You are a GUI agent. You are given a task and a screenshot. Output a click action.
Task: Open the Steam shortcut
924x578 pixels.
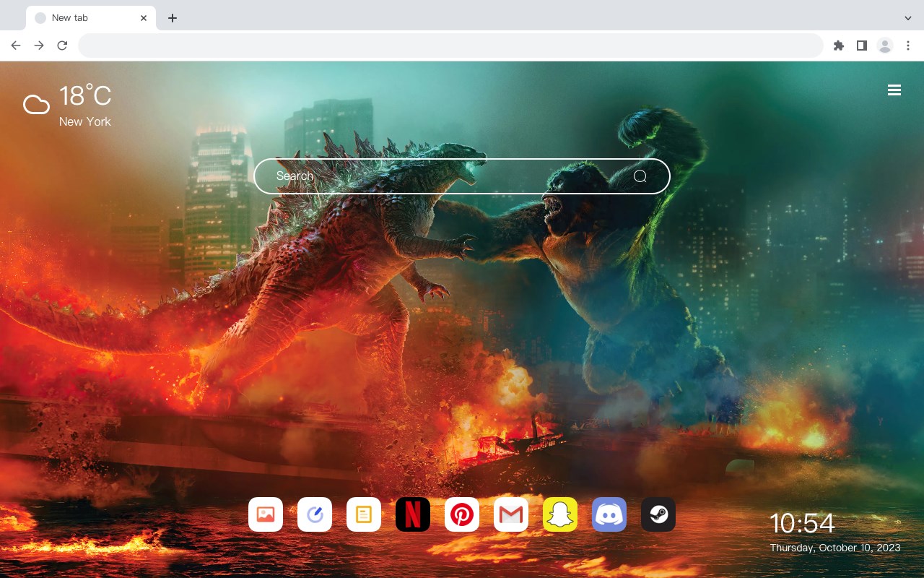pyautogui.click(x=658, y=514)
